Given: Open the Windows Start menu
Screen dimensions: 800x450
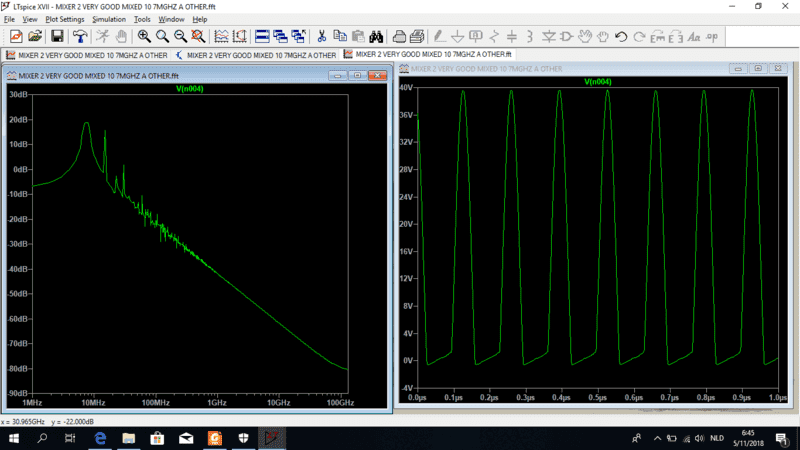Looking at the screenshot, I should pyautogui.click(x=13, y=438).
